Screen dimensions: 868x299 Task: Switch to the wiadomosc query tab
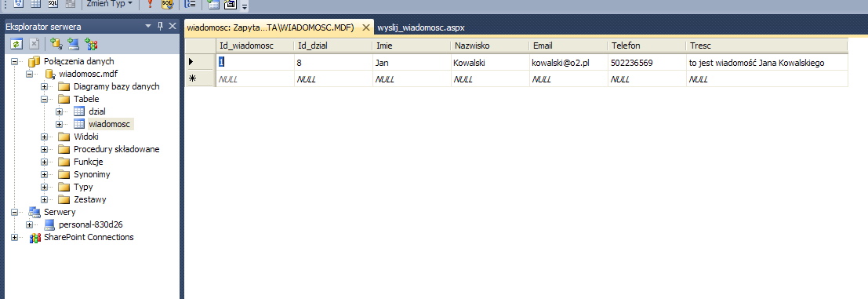pos(271,27)
